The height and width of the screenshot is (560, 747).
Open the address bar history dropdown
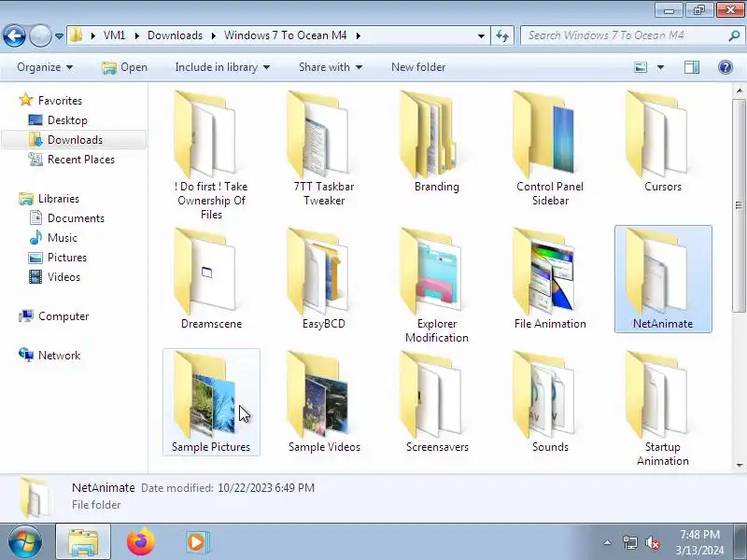tap(481, 35)
